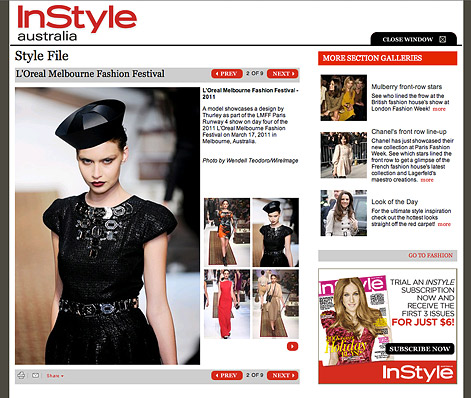The width and height of the screenshot is (471, 398).
Task: Click the 'FOR JUST $6!' ad text
Action: tap(423, 322)
